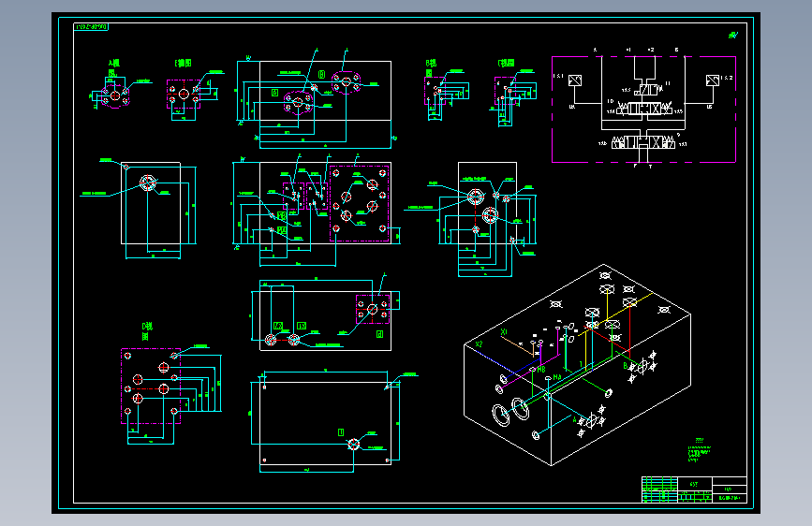The height and width of the screenshot is (526, 812).
Task: Select the middle directional valve symbol 10 in the schematic
Action: (644, 110)
